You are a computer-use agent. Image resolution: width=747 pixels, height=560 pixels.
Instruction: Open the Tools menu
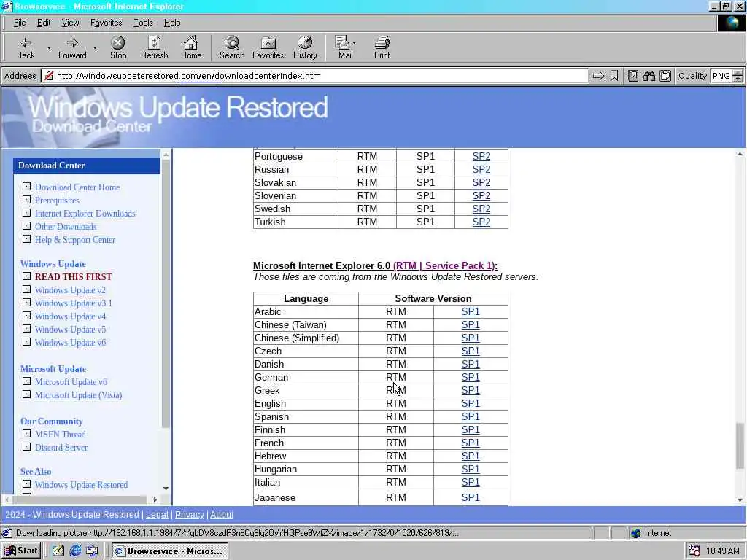pyautogui.click(x=143, y=23)
